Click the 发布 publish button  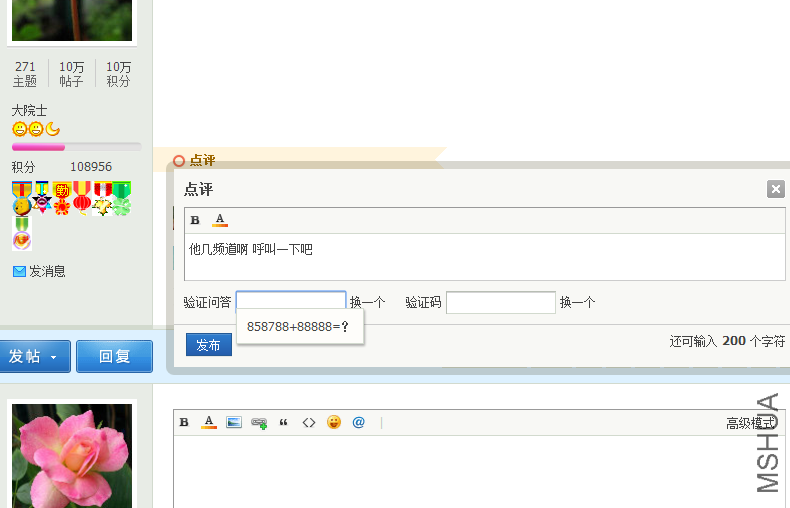[x=209, y=345]
